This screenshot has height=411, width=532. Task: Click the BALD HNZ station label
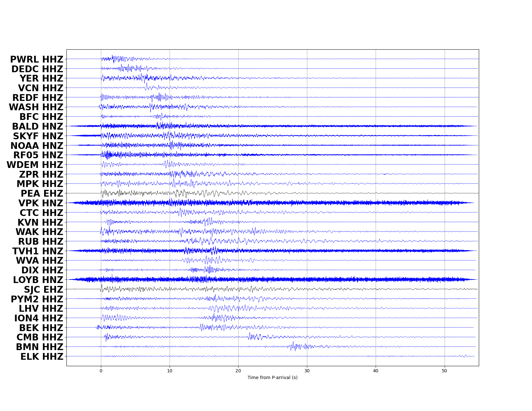tap(37, 127)
